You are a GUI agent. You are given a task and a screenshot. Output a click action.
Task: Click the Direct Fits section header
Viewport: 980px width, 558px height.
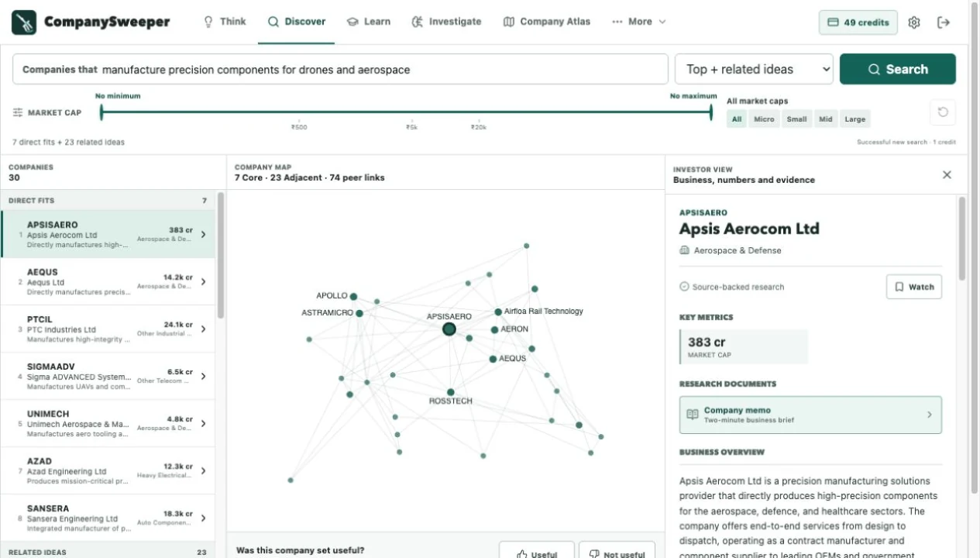pos(108,201)
